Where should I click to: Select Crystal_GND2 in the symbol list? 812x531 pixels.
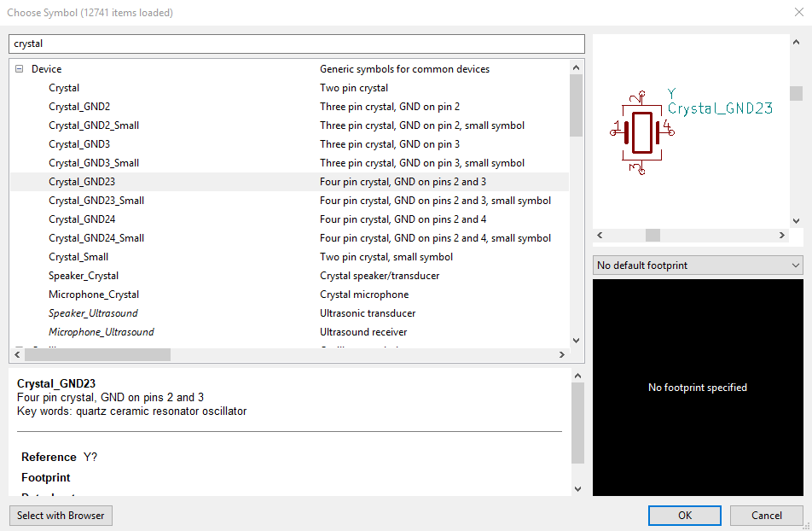pyautogui.click(x=79, y=107)
